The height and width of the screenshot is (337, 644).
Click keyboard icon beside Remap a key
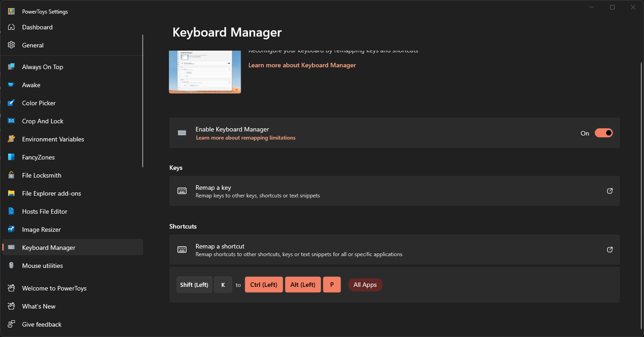click(182, 191)
